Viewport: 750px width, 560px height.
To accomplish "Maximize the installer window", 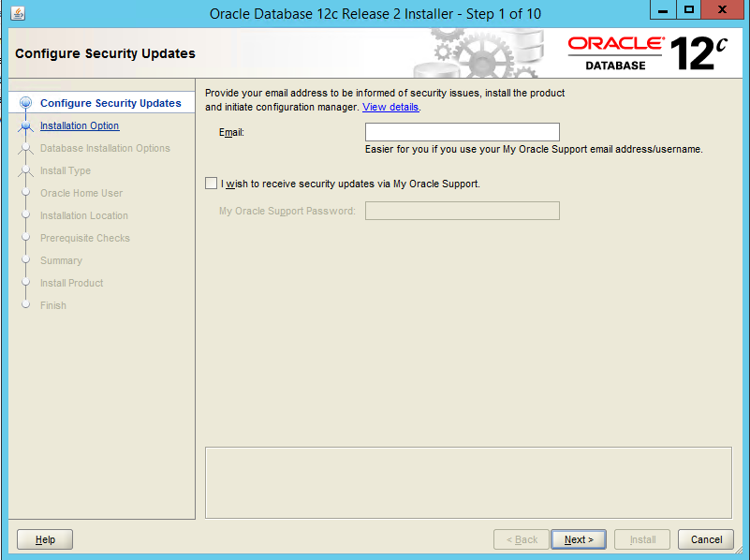I will [x=689, y=9].
